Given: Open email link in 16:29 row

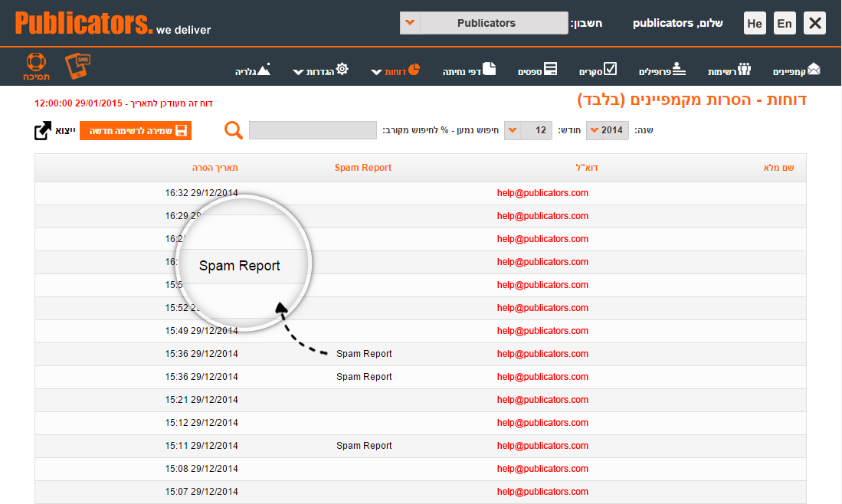Looking at the screenshot, I should click(542, 216).
